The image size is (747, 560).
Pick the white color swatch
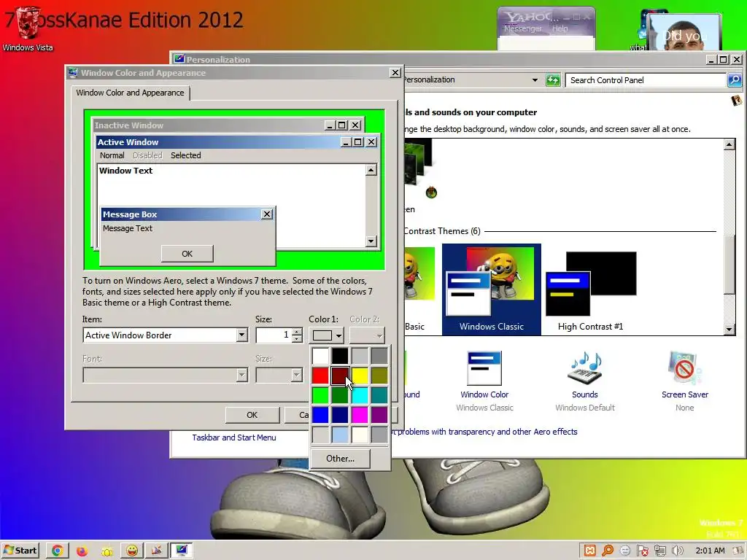click(320, 356)
